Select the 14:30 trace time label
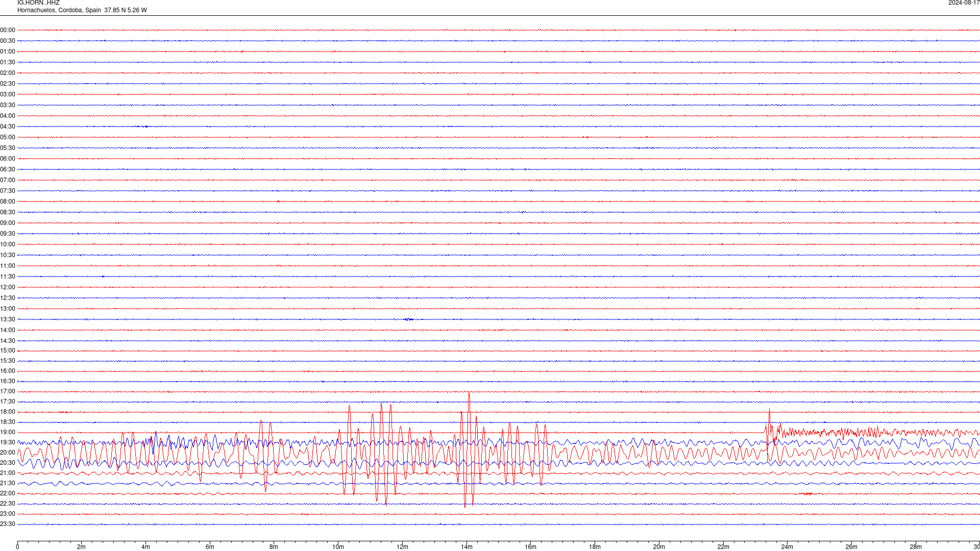This screenshot has width=980, height=551. point(8,341)
